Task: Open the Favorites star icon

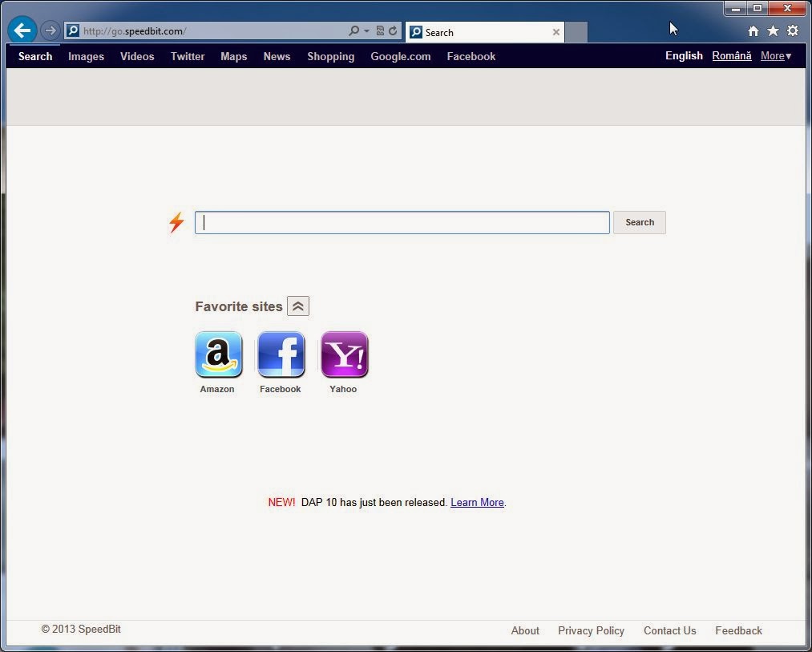Action: pos(772,30)
